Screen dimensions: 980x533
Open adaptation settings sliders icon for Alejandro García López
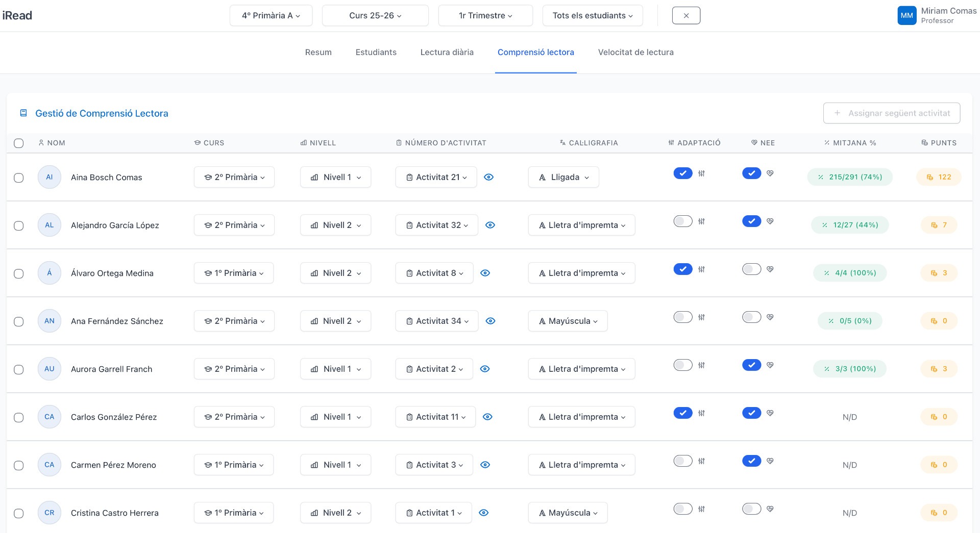(x=702, y=221)
